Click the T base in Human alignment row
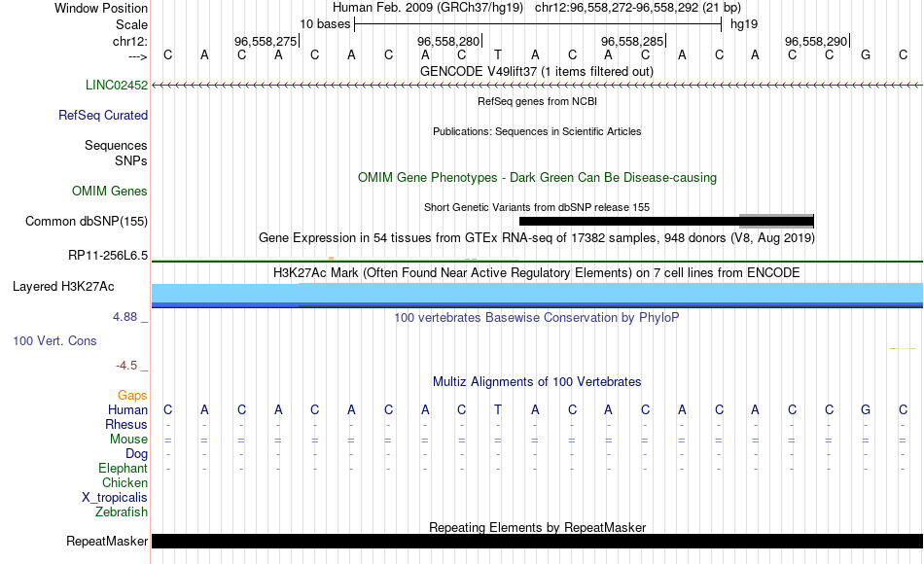924x564 pixels. tap(498, 410)
